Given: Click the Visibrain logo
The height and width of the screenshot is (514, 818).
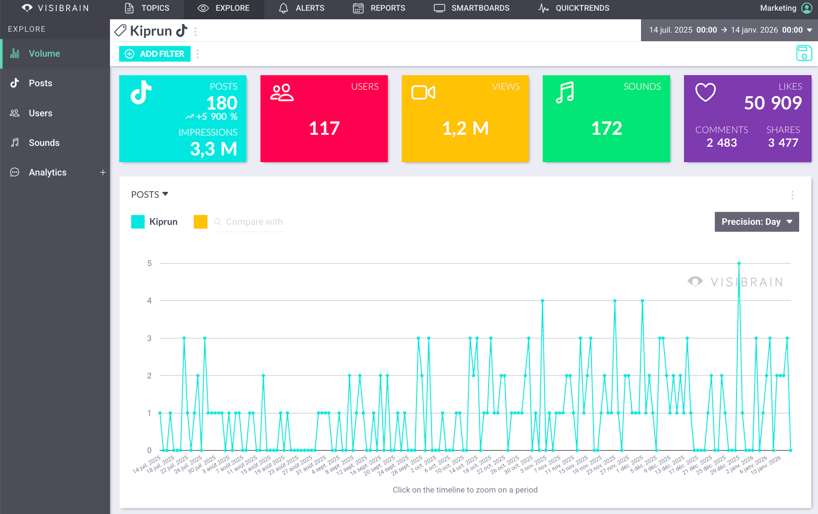Looking at the screenshot, I should (55, 8).
